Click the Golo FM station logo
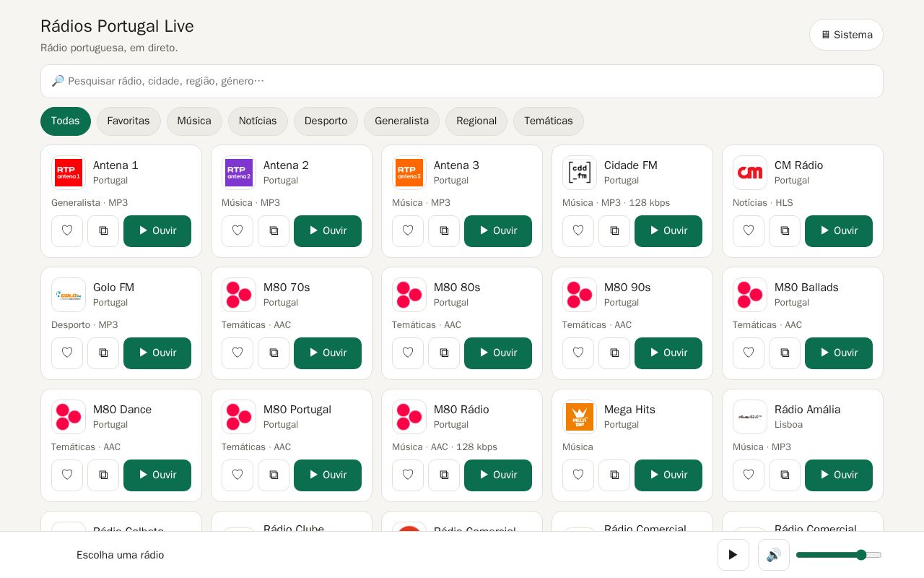This screenshot has height=578, width=924. [x=69, y=295]
